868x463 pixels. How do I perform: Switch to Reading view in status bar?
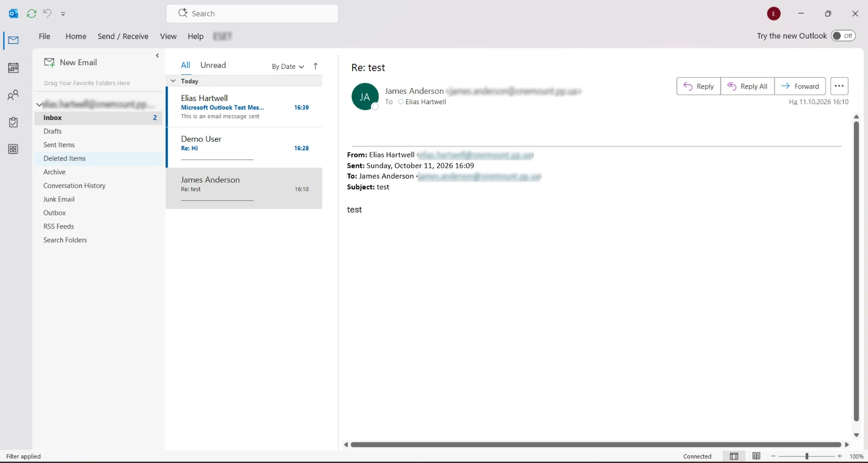coord(756,456)
